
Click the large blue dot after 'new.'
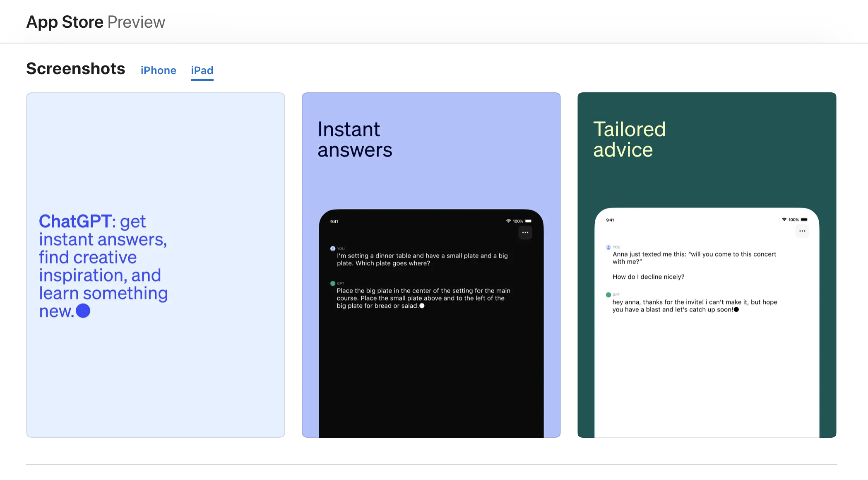point(83,311)
